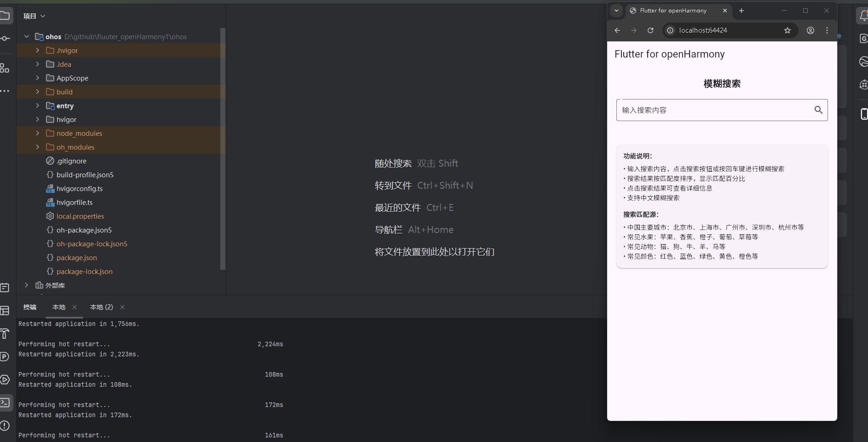Screen dimensions: 868x442
Task: Open the browser profile account icon
Action: pos(811,30)
